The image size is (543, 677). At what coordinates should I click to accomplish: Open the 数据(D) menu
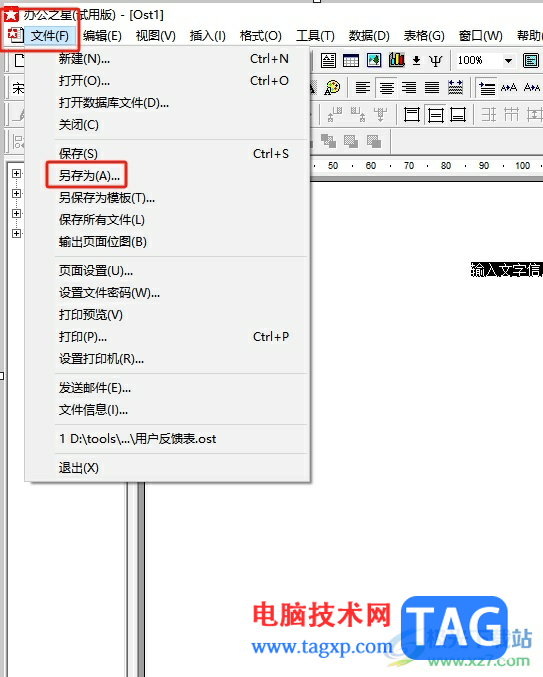(x=369, y=35)
